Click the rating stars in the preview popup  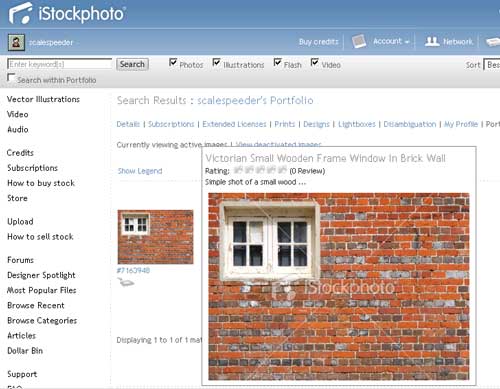click(260, 170)
